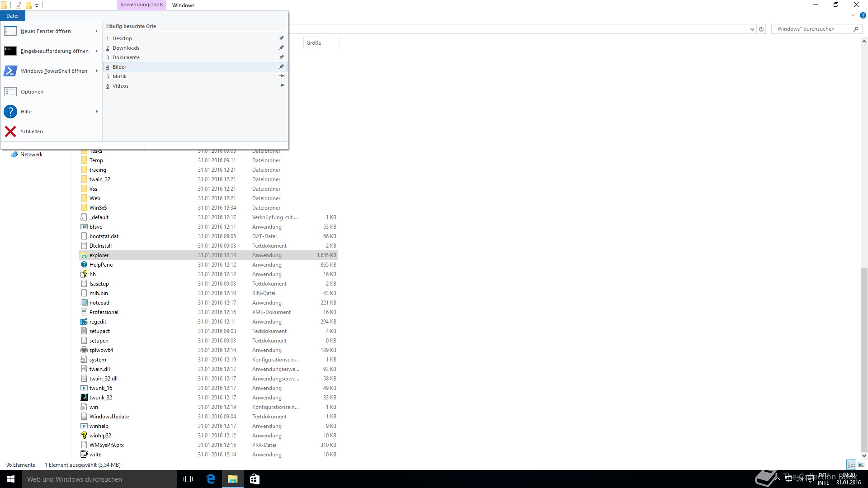
Task: Expand Windows PowerShell öffnen submenu arrow
Action: point(96,71)
